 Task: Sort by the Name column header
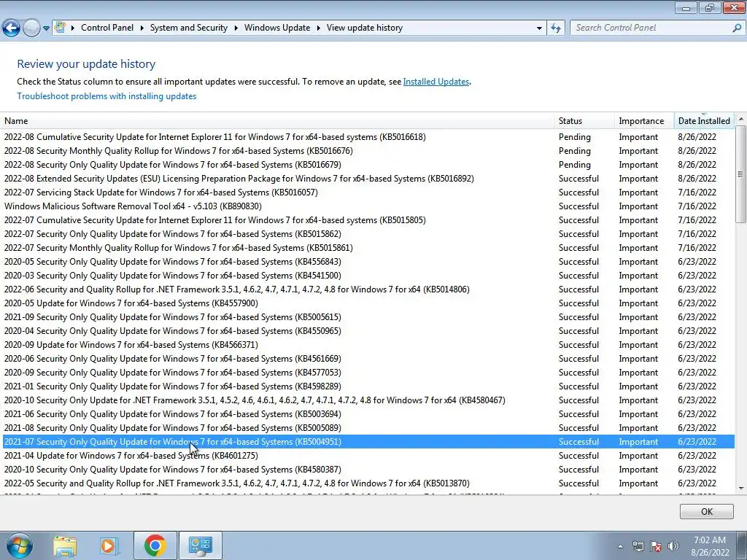point(277,121)
